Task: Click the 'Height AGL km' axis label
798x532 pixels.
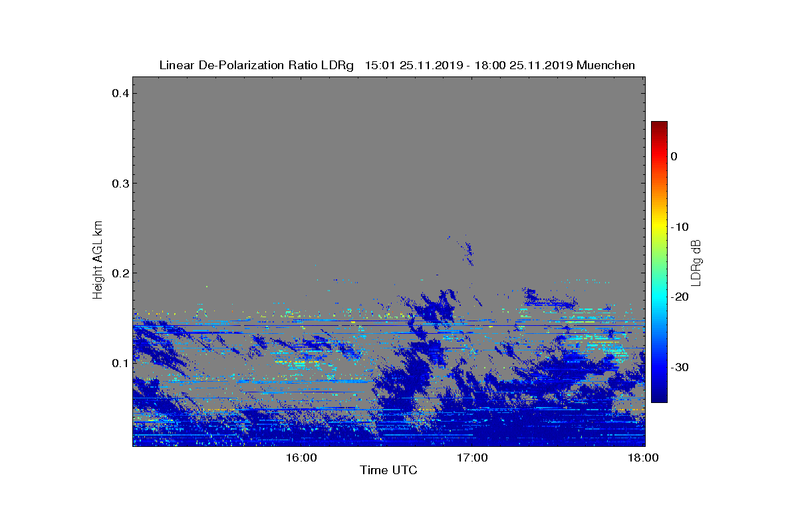Action: 98,260
